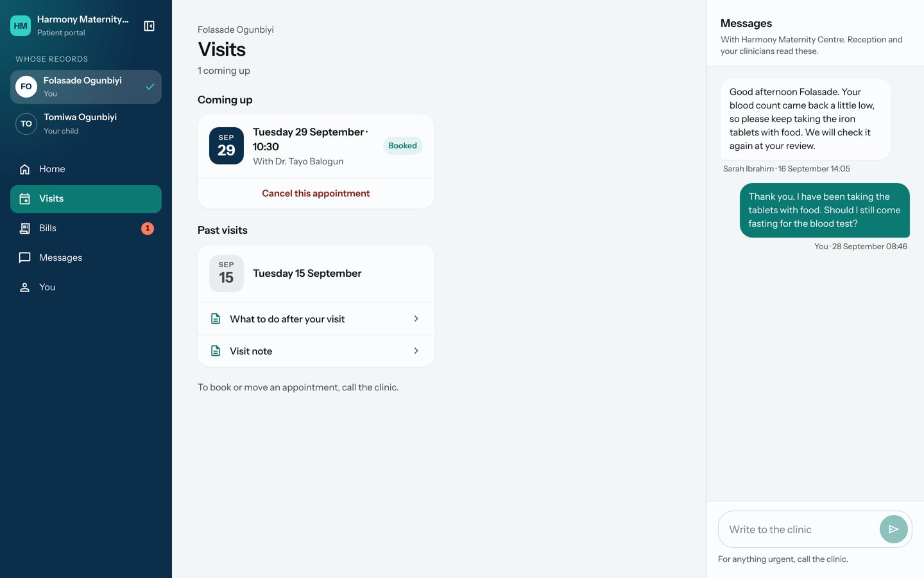The image size is (924, 578).
Task: Click the You person icon
Action: pyautogui.click(x=24, y=287)
